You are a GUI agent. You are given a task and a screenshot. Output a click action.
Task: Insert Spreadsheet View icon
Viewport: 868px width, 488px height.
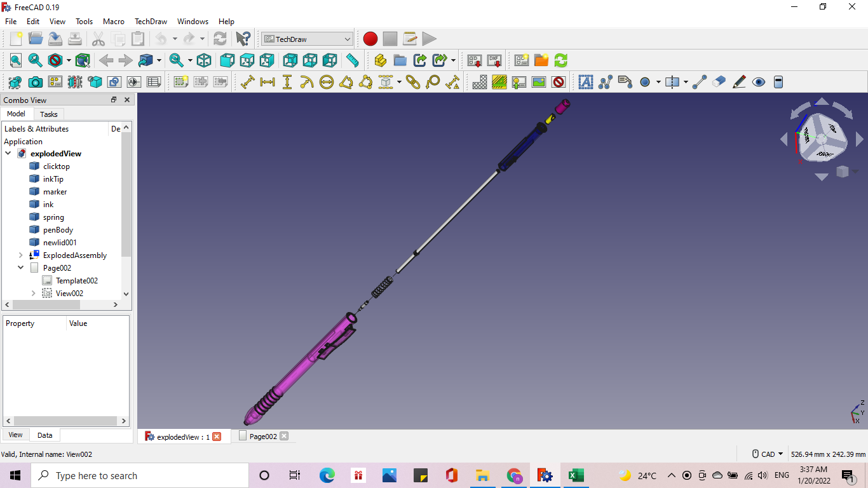154,82
